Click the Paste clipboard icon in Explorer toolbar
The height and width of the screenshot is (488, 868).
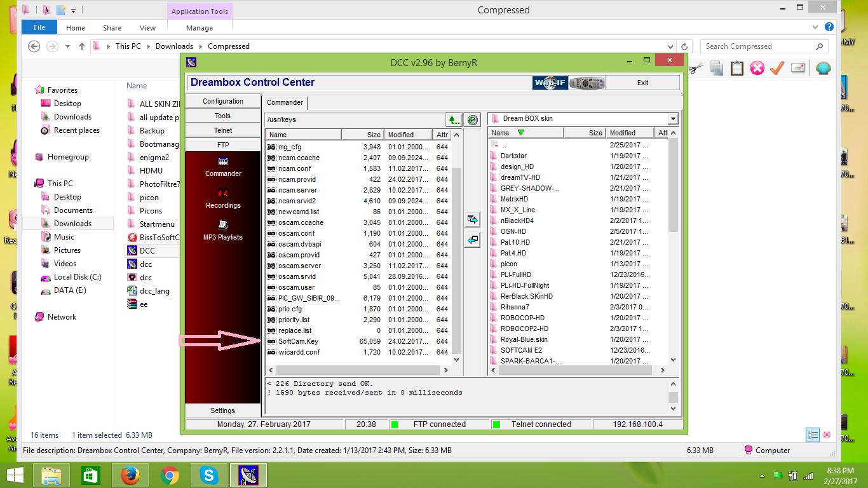737,68
